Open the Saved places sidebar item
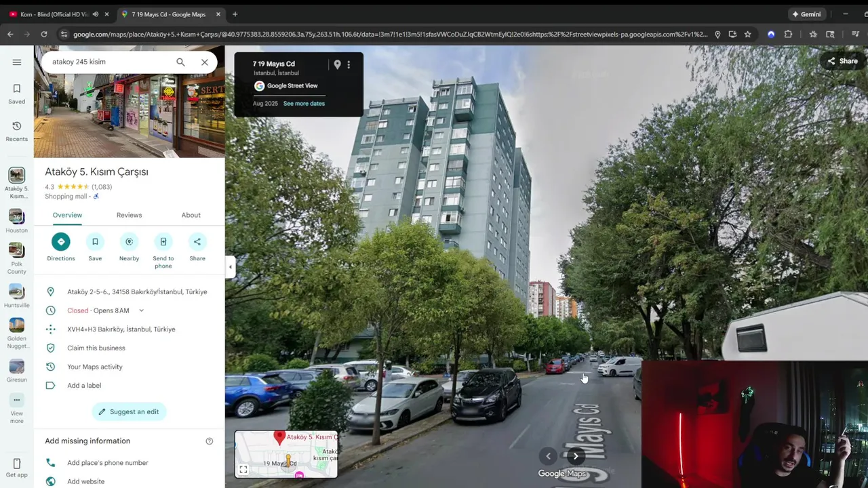The height and width of the screenshot is (488, 868). tap(17, 94)
